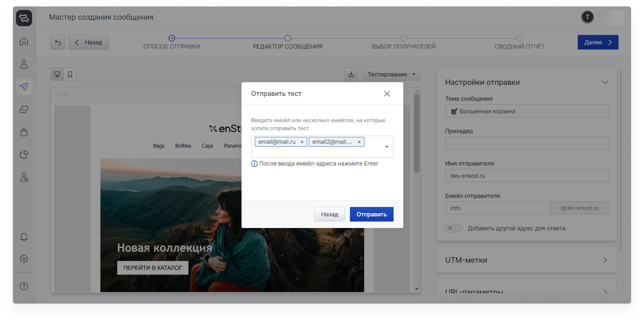The image size is (644, 323).
Task: Open the shopping bag icon in sidebar
Action: [24, 132]
